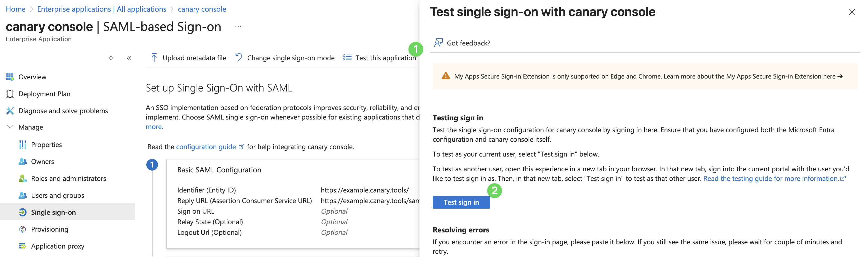Open more options ellipsis by page title

(x=238, y=27)
